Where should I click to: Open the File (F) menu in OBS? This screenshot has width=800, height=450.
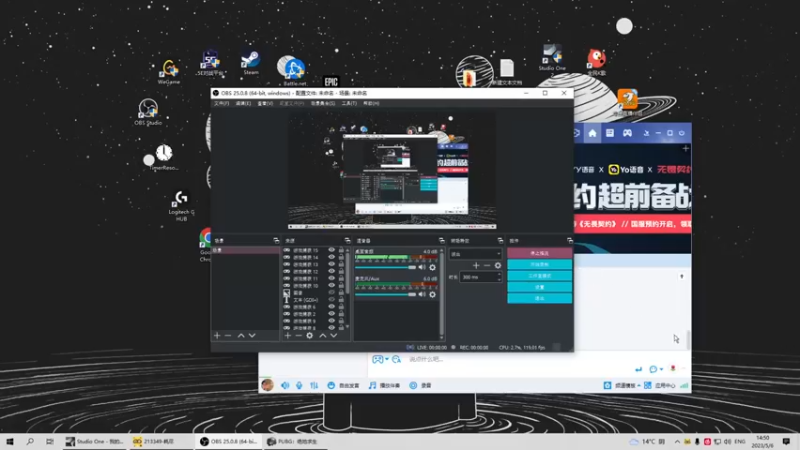pyautogui.click(x=221, y=104)
